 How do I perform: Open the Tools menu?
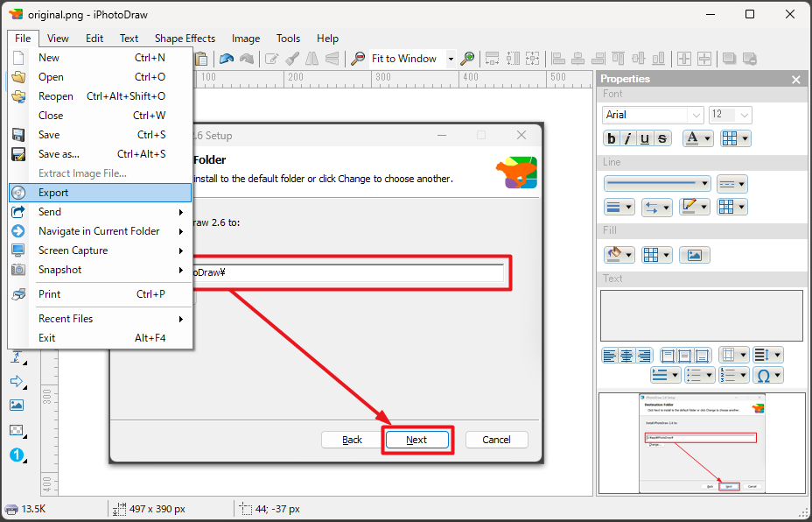click(288, 39)
